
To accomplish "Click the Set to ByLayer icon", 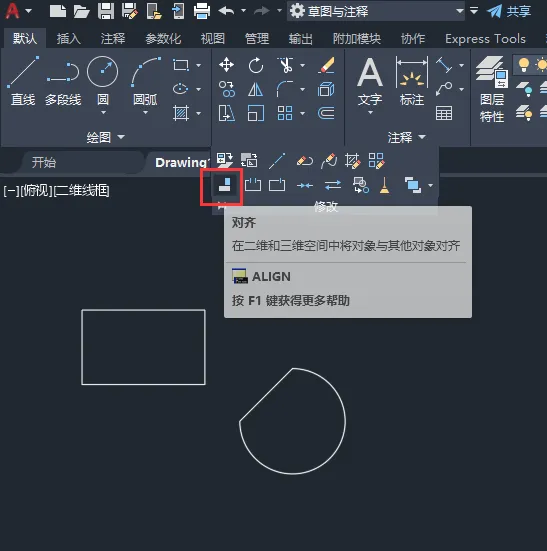I will click(224, 160).
